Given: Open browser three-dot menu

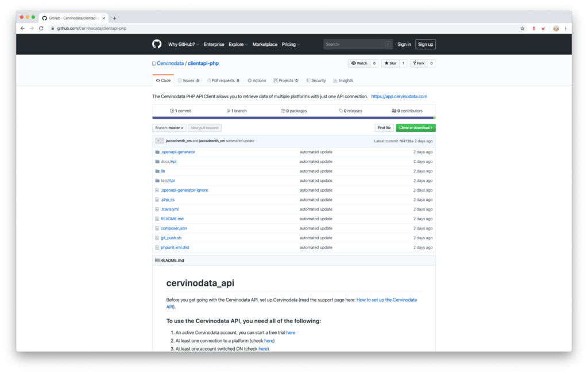Looking at the screenshot, I should coord(566,29).
